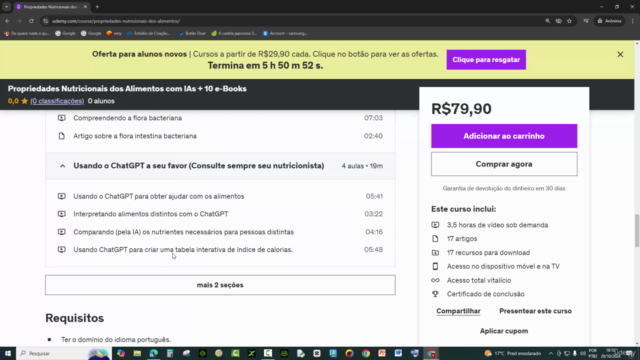The height and width of the screenshot is (360, 640).
Task: Click 'Aplicar cupom' link
Action: tap(504, 331)
